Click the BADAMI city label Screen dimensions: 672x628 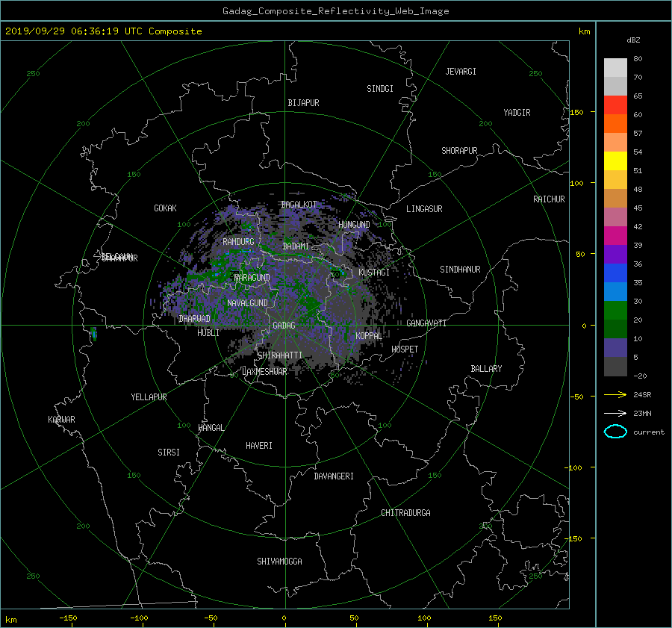pyautogui.click(x=295, y=246)
